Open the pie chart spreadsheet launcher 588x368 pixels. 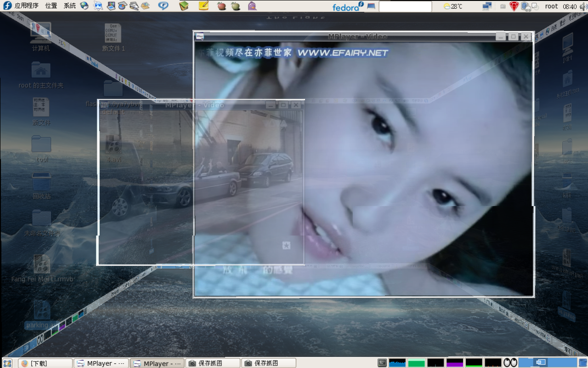point(122,6)
